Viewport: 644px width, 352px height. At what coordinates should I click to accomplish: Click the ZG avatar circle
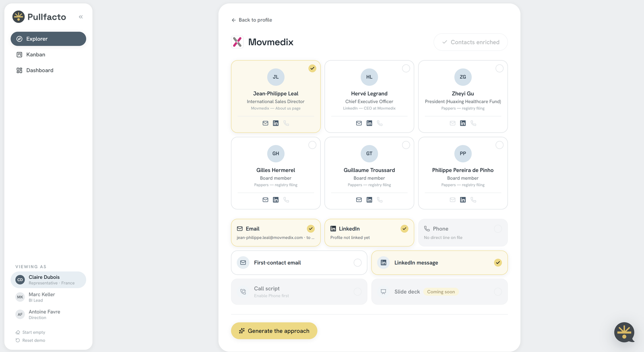pos(463,77)
